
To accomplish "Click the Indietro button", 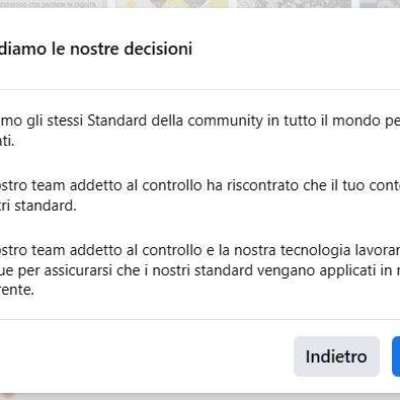I will coord(336,356).
